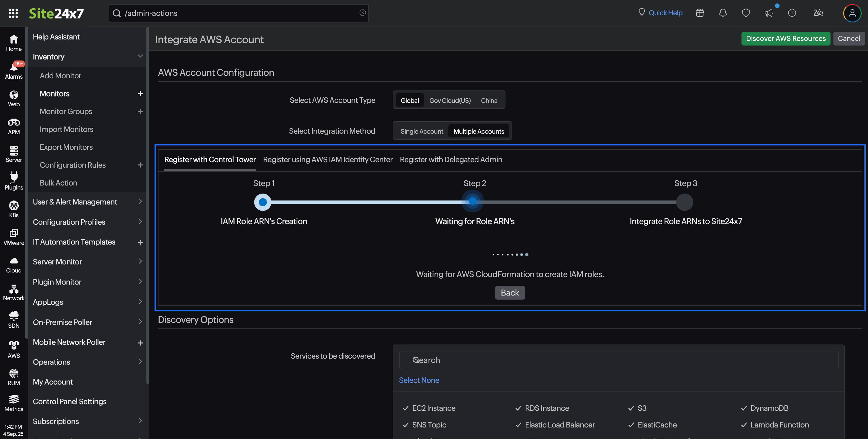
Task: Click the Select None link
Action: coord(419,380)
